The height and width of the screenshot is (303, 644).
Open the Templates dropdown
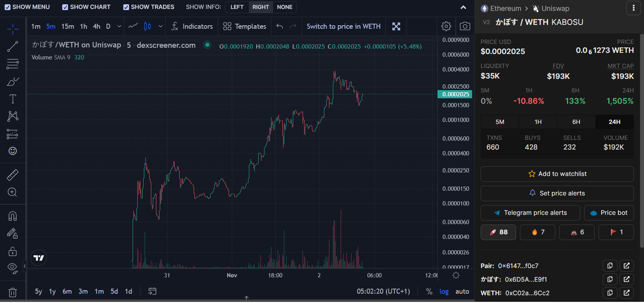(x=245, y=26)
